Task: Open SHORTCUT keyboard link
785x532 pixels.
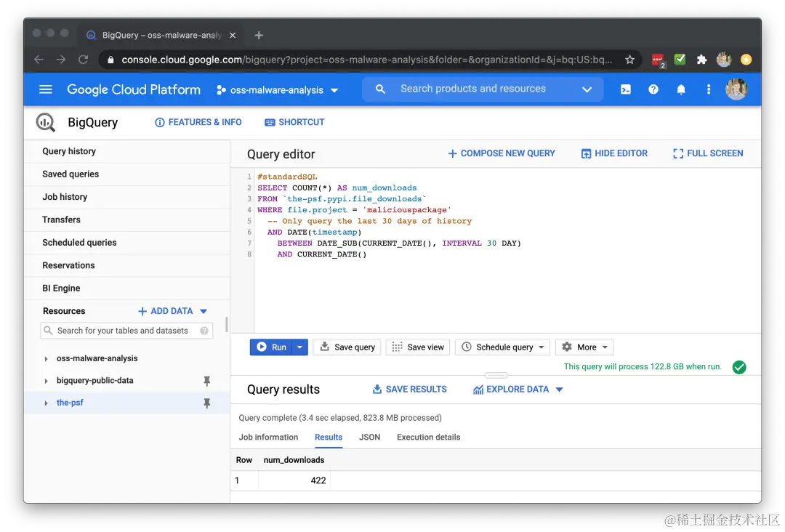Action: point(294,123)
